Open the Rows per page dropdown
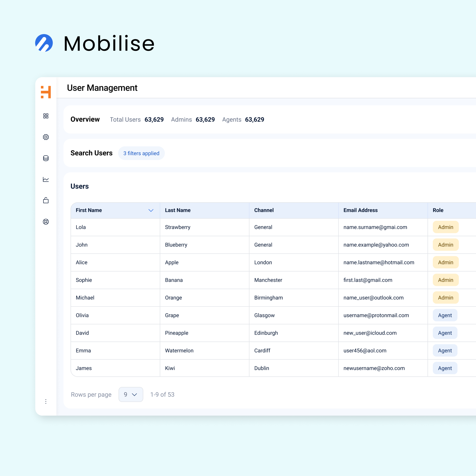 click(x=131, y=394)
